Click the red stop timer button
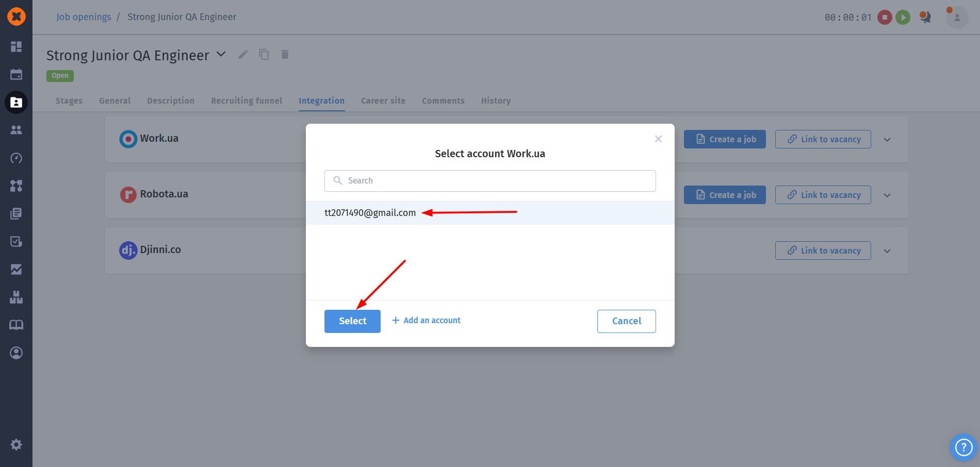980x467 pixels. pos(885,18)
